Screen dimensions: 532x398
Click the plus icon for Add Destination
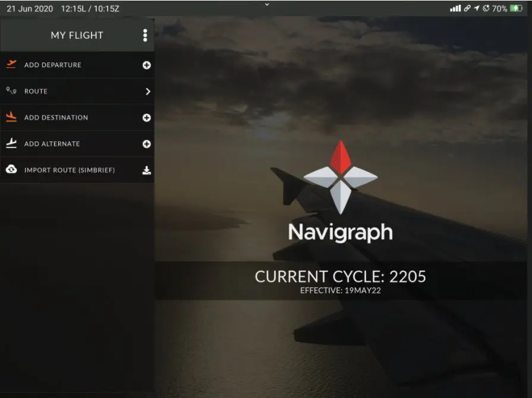click(147, 118)
